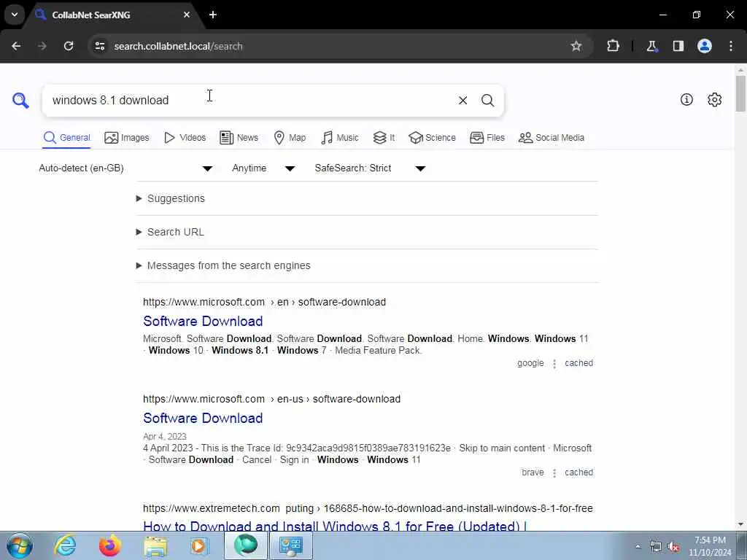Open Windows Media Player on taskbar
Image resolution: width=747 pixels, height=560 pixels.
199,545
